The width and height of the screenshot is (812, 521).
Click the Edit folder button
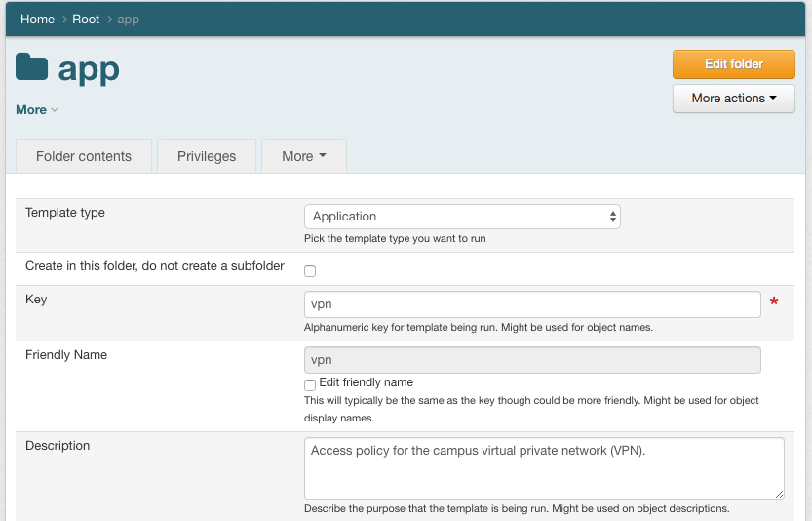733,64
